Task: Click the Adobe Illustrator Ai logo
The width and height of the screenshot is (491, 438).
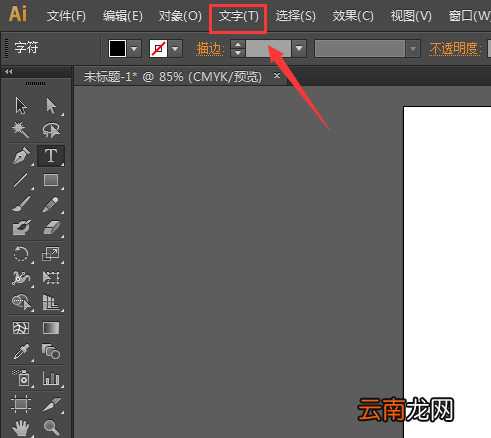Action: click(x=18, y=14)
